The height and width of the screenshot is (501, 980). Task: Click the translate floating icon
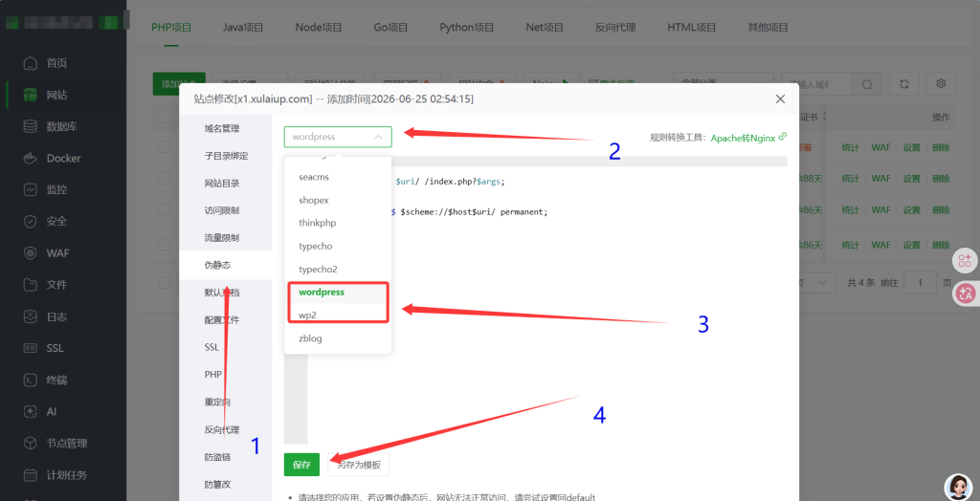click(965, 294)
